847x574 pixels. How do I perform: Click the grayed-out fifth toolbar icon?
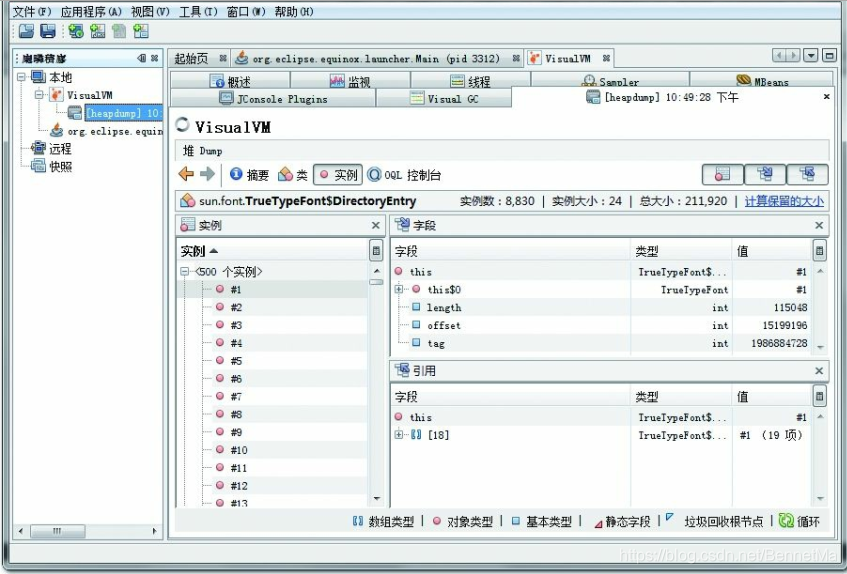tap(119, 31)
